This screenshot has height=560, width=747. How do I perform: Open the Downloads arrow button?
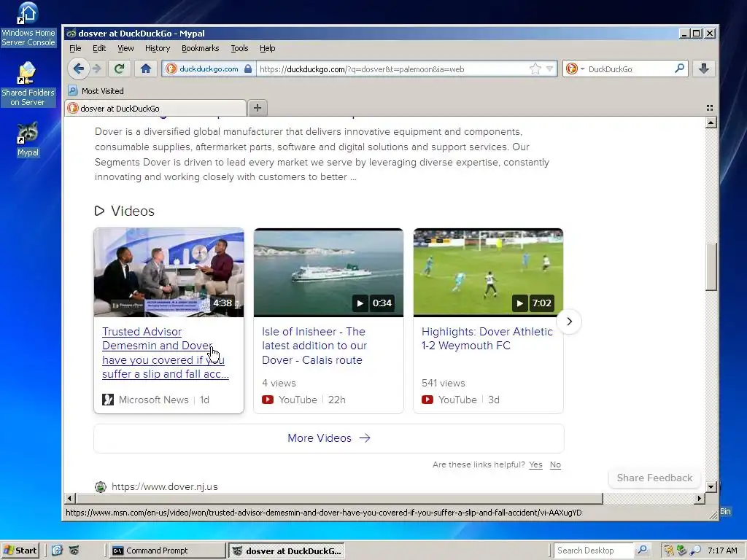click(704, 69)
